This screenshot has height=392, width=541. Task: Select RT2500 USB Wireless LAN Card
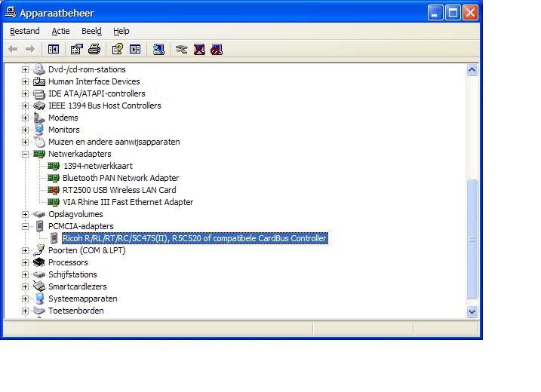click(118, 190)
